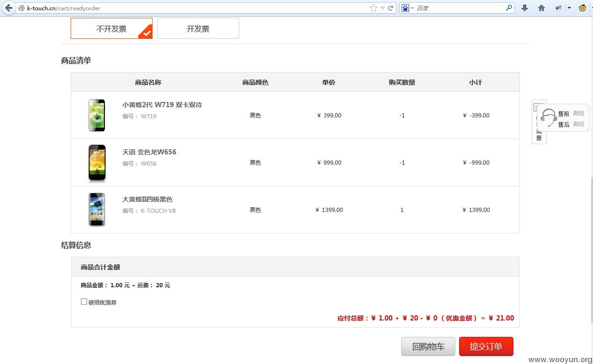Click the 结算信息 heading
593x364 pixels.
(x=76, y=245)
